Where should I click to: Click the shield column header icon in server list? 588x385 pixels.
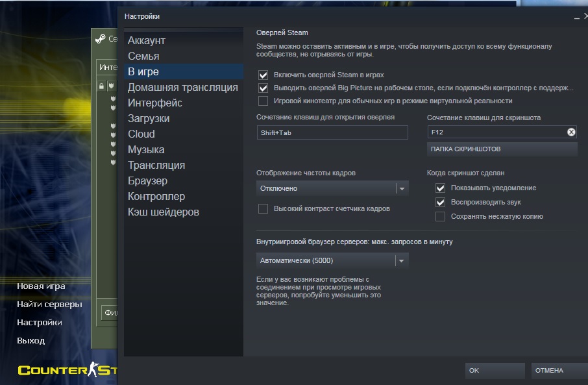(112, 86)
